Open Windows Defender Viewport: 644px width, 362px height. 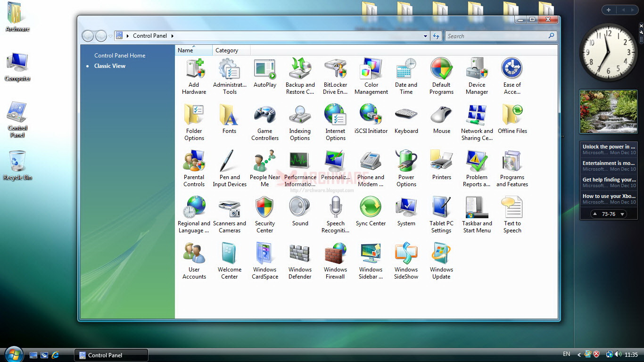click(300, 261)
